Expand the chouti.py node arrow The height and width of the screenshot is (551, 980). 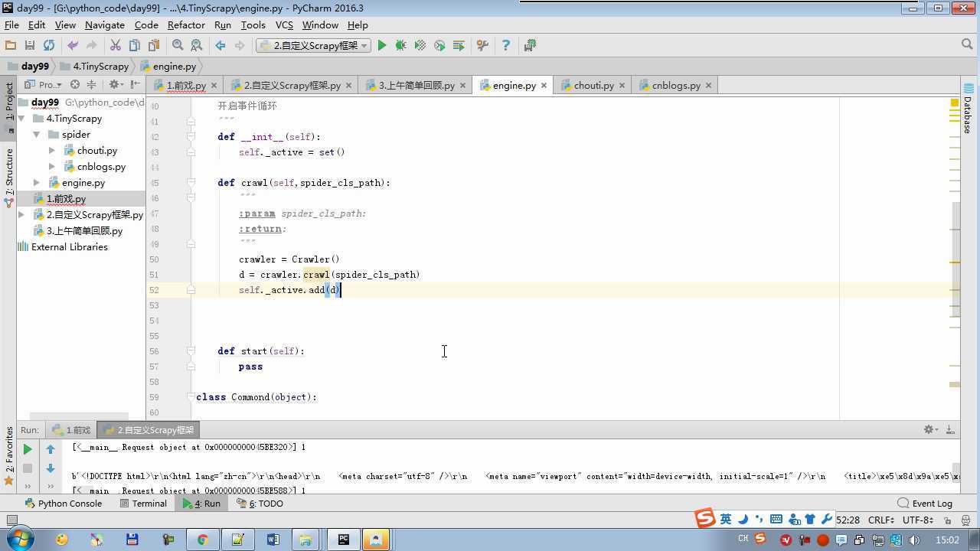[51, 151]
